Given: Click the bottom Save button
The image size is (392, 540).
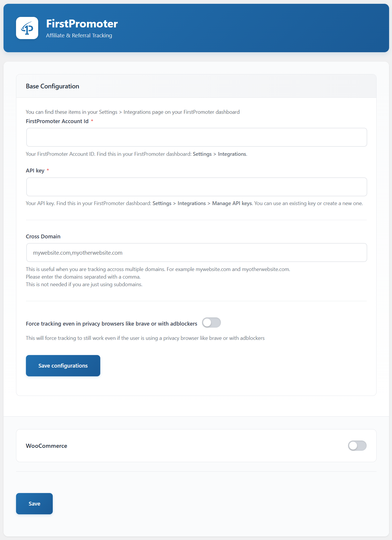Looking at the screenshot, I should coord(34,504).
